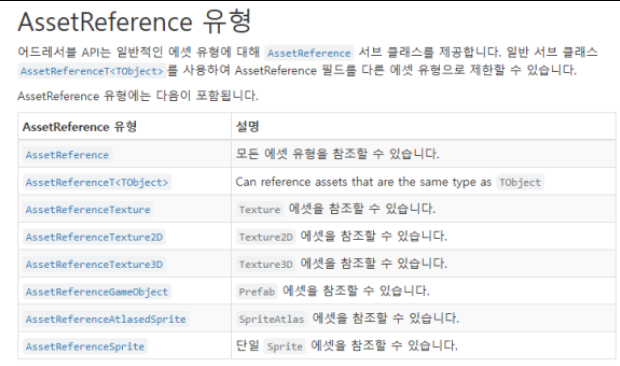This screenshot has height=366, width=620.
Task: Click the SpriteAtlas code label in the description column
Action: pyautogui.click(x=272, y=319)
